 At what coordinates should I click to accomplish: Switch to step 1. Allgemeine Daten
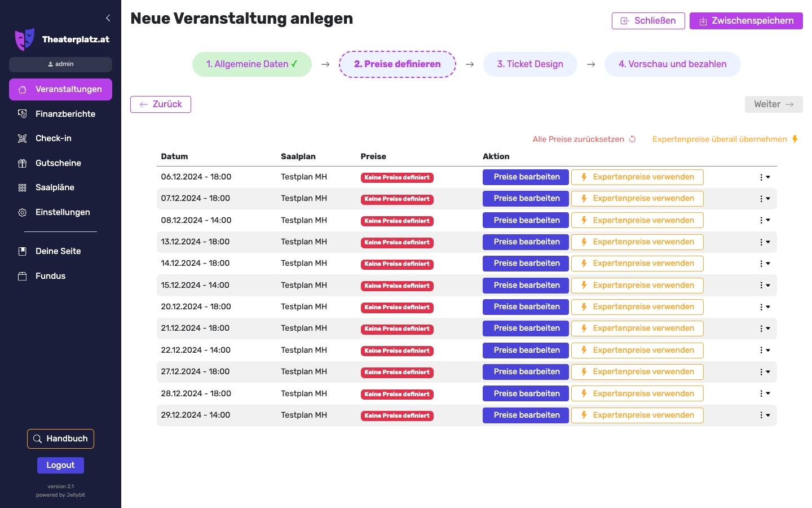pos(251,64)
